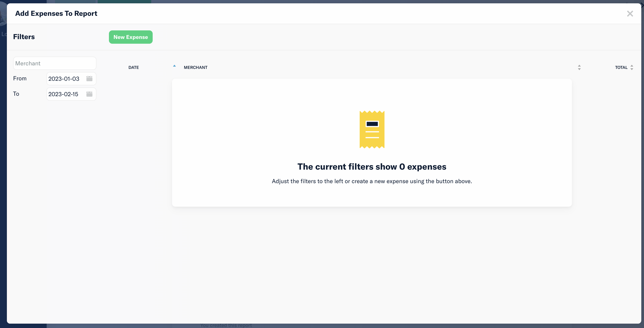
Task: Click the To label
Action: (x=16, y=94)
